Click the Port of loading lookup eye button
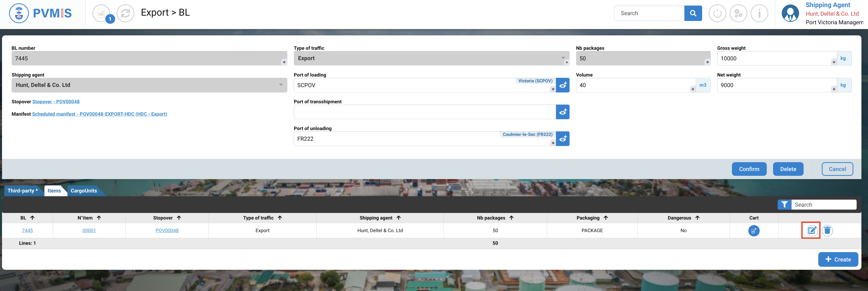 pyautogui.click(x=562, y=85)
